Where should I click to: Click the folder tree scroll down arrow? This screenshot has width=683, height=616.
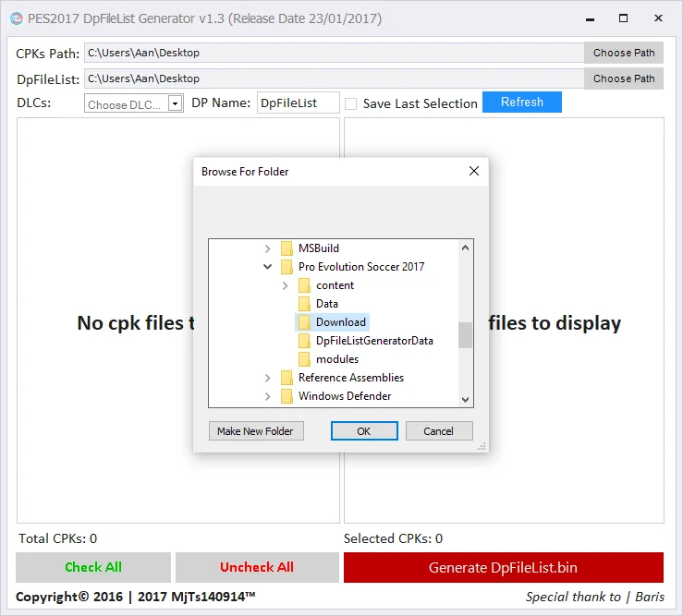[x=465, y=399]
